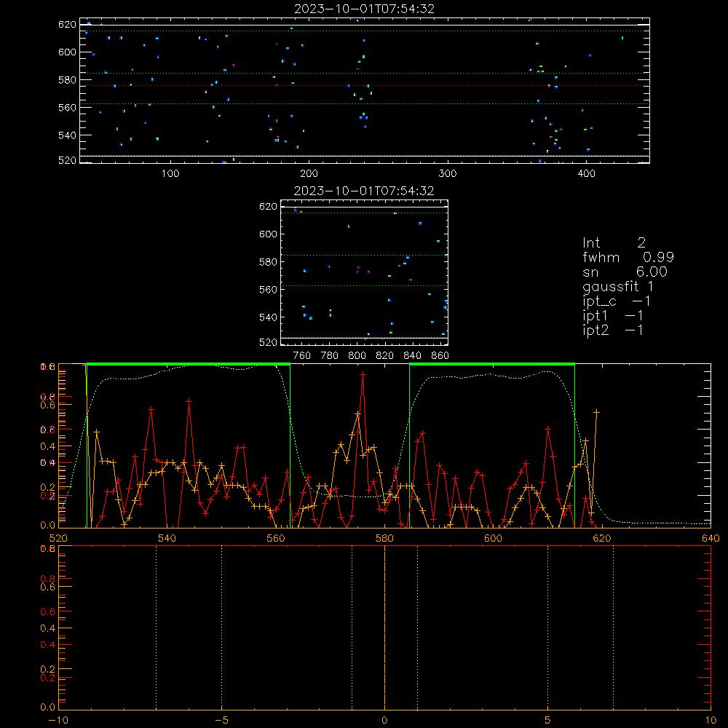Select the 'Int 2' parameter text
The image size is (728, 728).
[614, 242]
